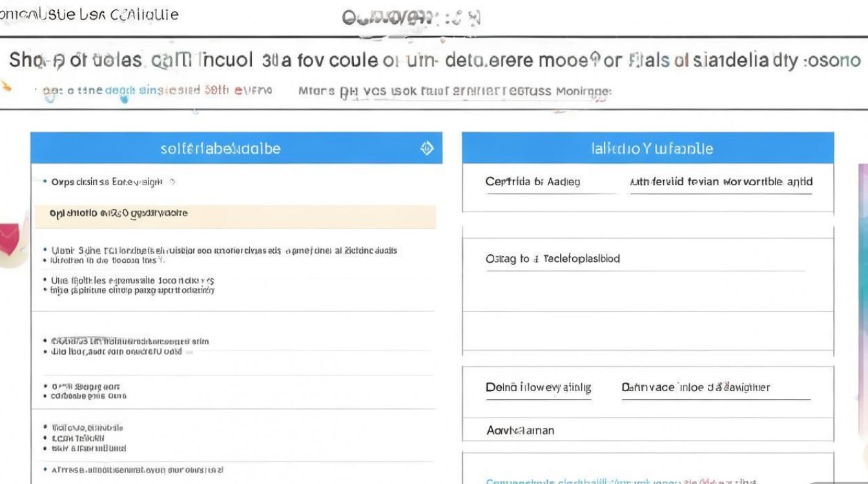Click the 'Delnō ilowevy' underlined field
868x484 pixels.
(538, 388)
